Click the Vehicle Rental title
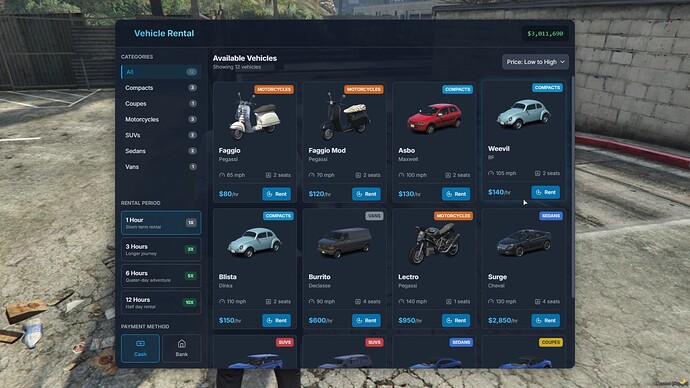 point(164,33)
